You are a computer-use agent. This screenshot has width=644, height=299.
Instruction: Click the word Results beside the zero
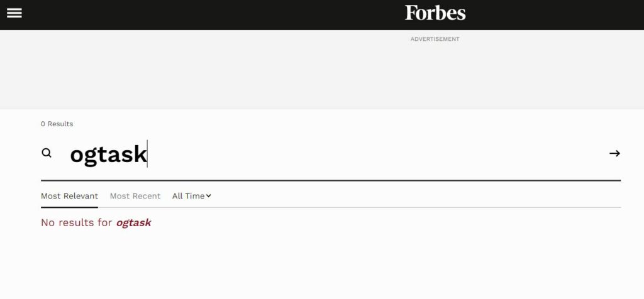coord(60,124)
